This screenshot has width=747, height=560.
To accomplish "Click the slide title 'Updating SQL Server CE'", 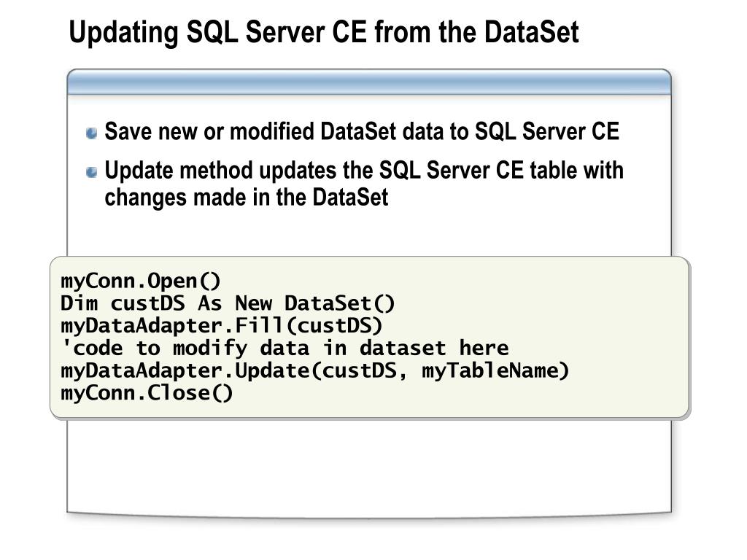I will [x=323, y=33].
